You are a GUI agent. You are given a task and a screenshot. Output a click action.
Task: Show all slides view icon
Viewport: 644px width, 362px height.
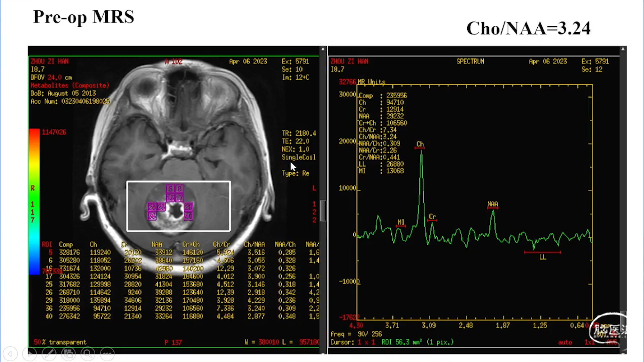[x=68, y=353]
